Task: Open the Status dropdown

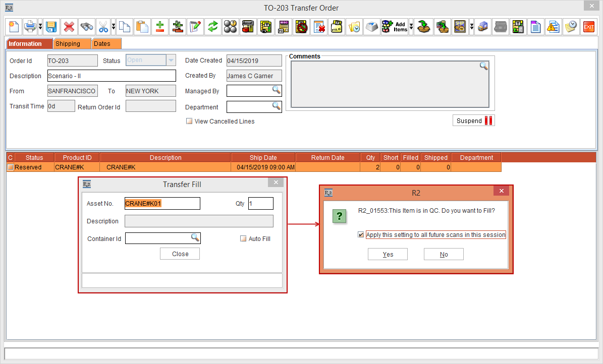Action: [171, 60]
